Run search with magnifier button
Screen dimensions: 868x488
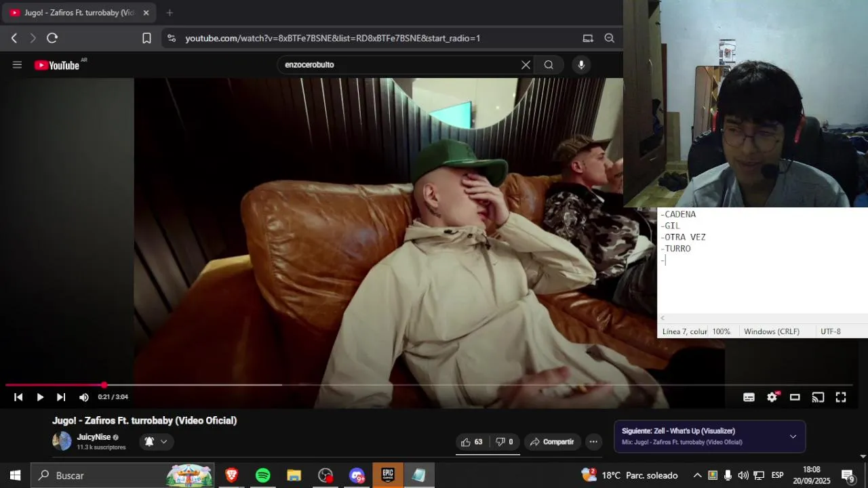549,65
